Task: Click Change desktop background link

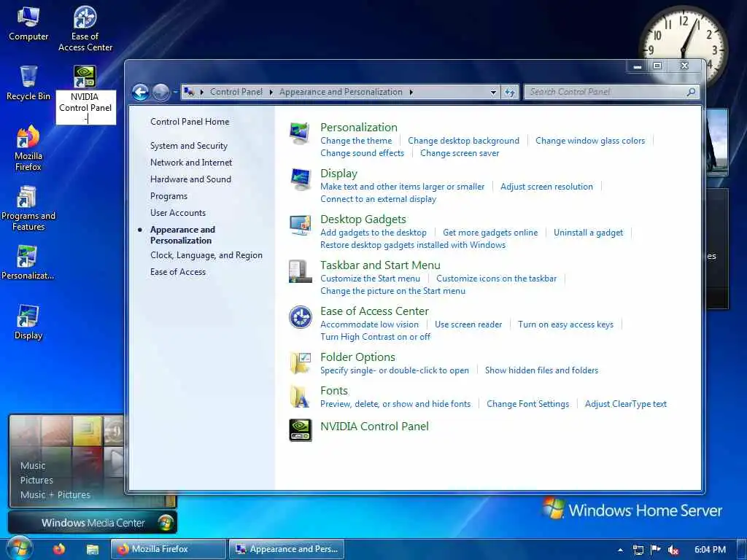Action: pyautogui.click(x=463, y=141)
